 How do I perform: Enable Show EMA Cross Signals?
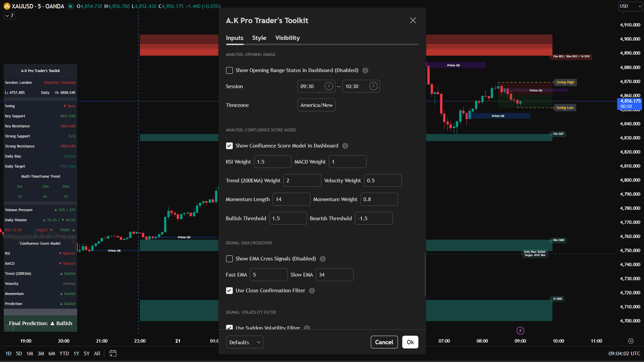[x=229, y=259]
